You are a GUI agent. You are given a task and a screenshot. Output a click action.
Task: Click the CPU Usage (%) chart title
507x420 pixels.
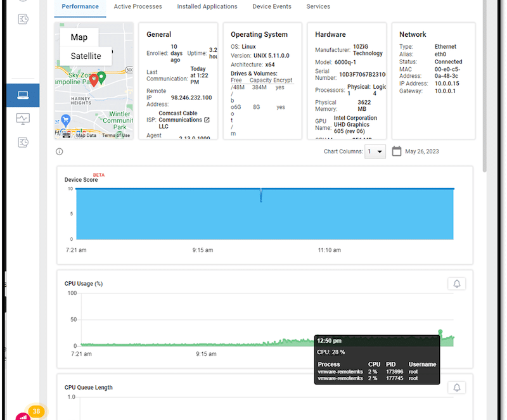(x=84, y=284)
